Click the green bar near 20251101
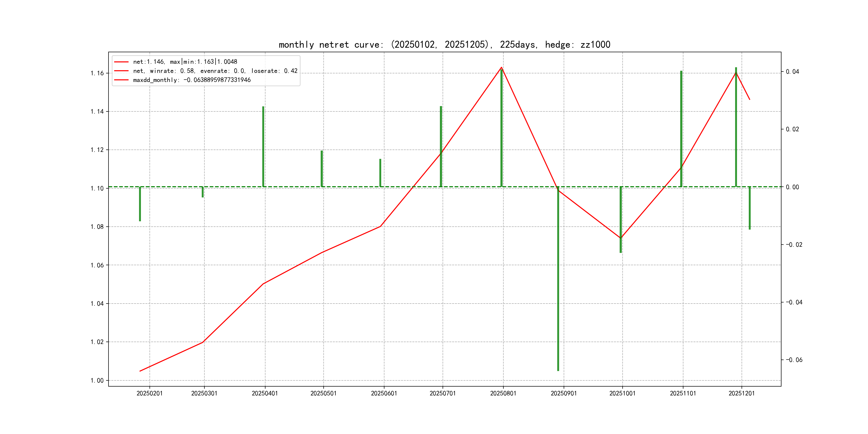This screenshot has height=434, width=868. [681, 128]
